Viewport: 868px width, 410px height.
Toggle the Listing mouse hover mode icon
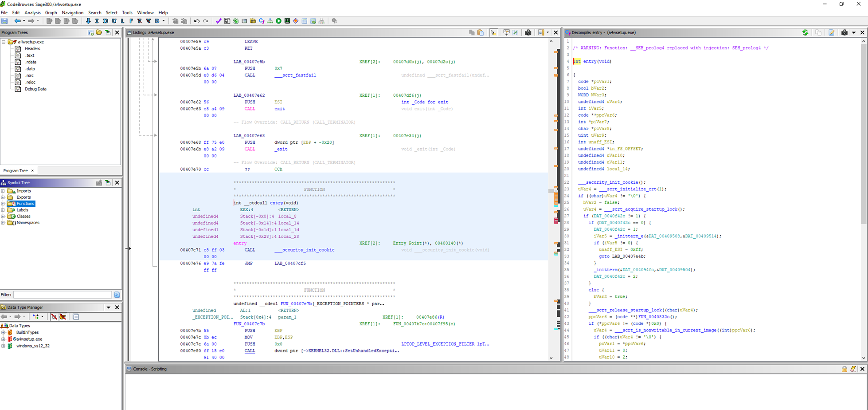(493, 32)
